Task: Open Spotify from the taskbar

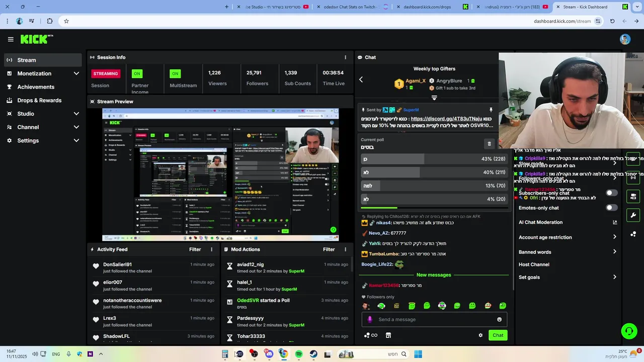Action: click(299, 354)
